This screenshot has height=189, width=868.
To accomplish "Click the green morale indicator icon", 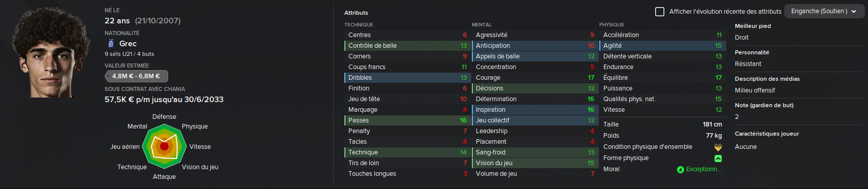I will point(681,170).
